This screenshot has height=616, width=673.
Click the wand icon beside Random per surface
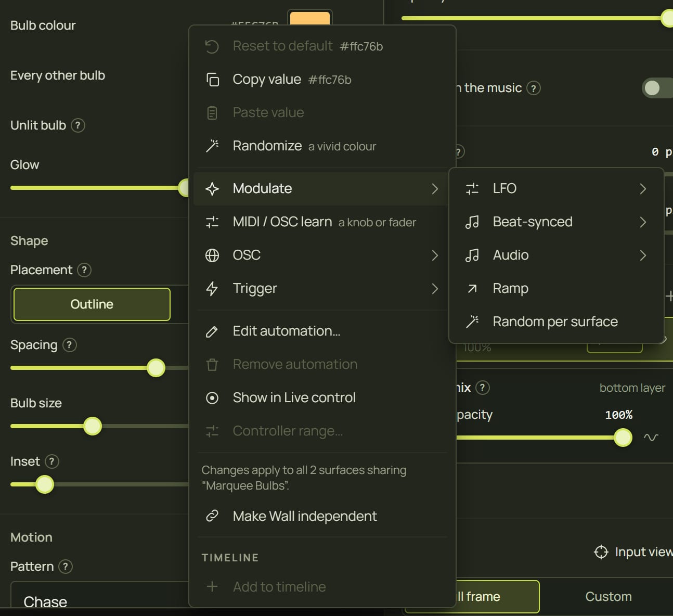pos(472,322)
